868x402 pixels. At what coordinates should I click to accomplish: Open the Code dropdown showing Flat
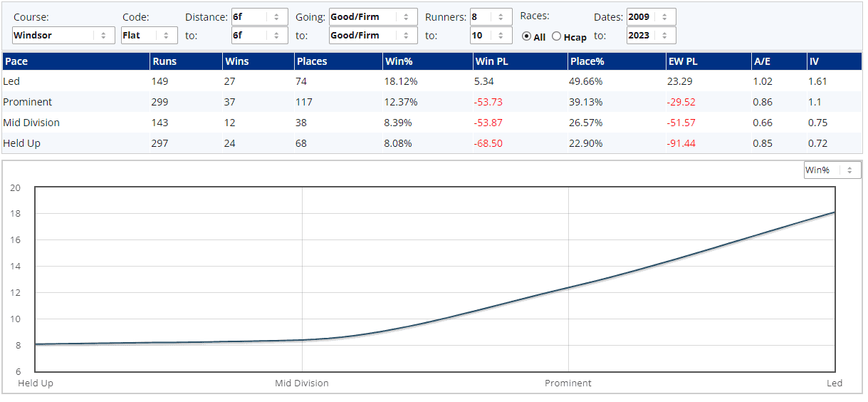pos(150,35)
